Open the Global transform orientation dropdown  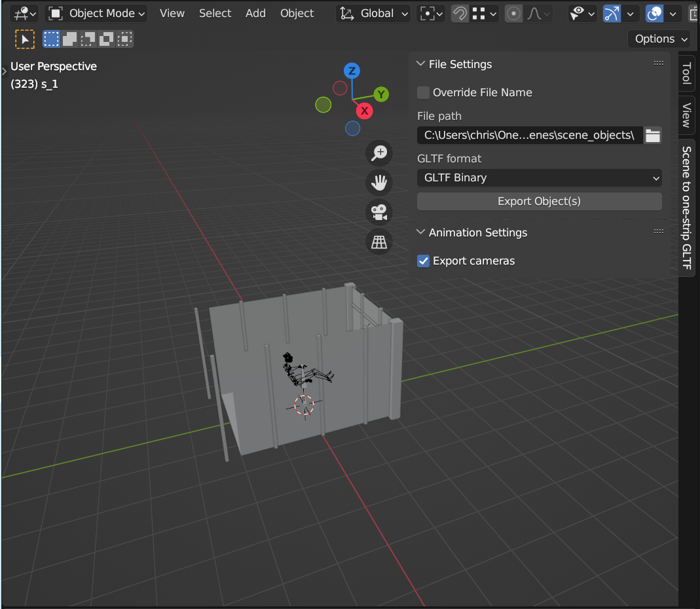point(373,13)
